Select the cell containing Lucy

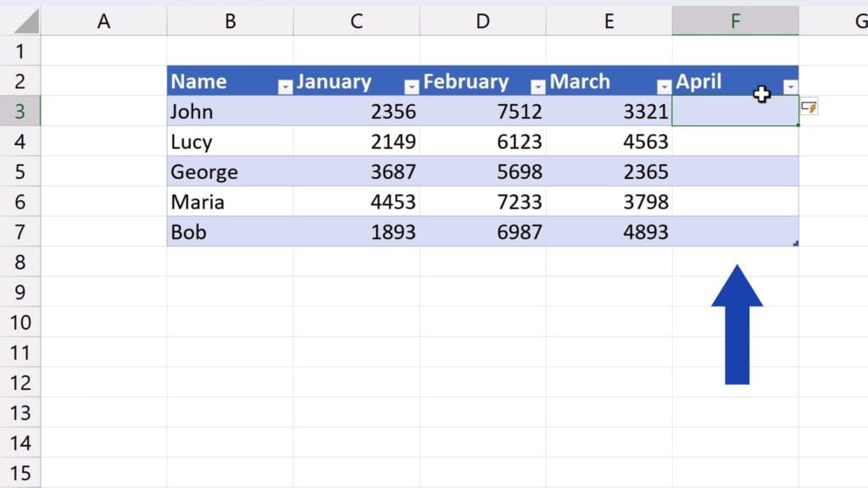coord(230,141)
